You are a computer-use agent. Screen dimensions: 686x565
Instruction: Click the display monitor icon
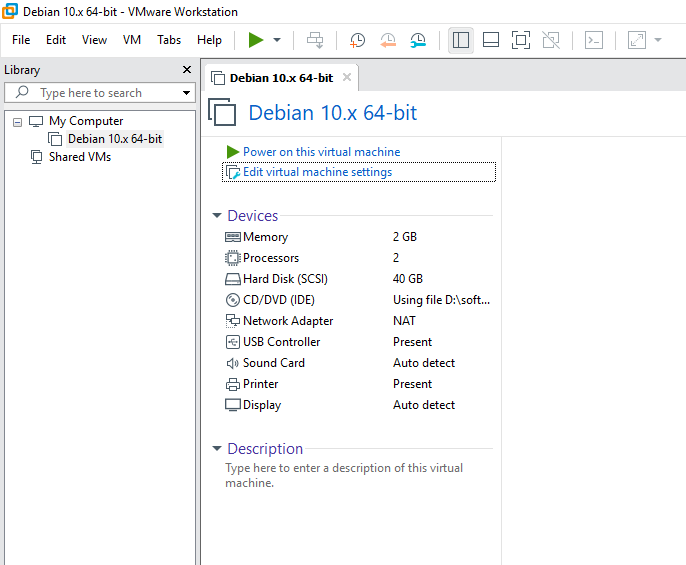click(233, 405)
